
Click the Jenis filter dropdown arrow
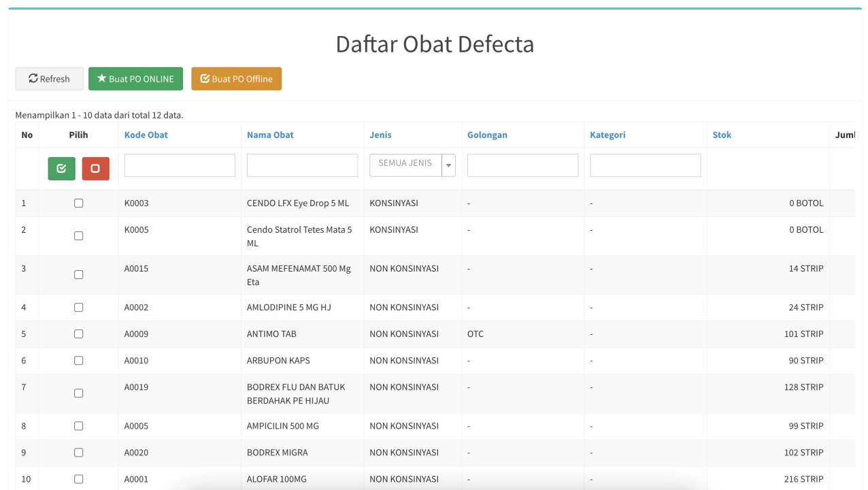[x=448, y=165]
